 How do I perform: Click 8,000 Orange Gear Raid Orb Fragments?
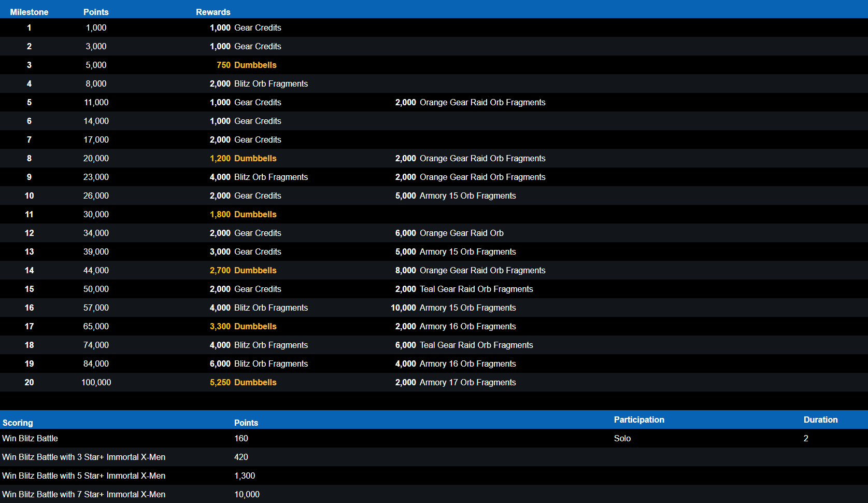(x=470, y=270)
